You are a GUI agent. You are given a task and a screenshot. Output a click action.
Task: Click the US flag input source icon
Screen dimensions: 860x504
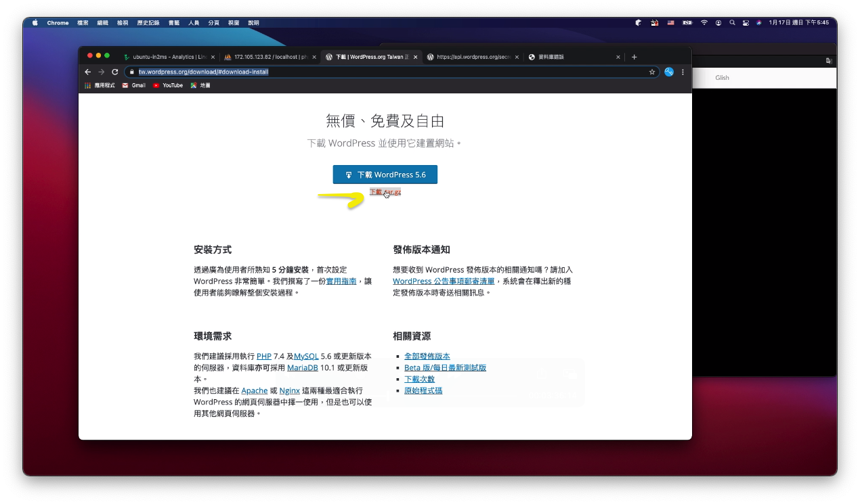click(x=671, y=22)
